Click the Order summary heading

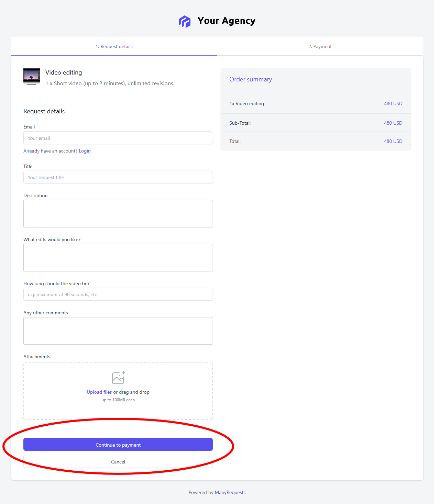(x=251, y=79)
